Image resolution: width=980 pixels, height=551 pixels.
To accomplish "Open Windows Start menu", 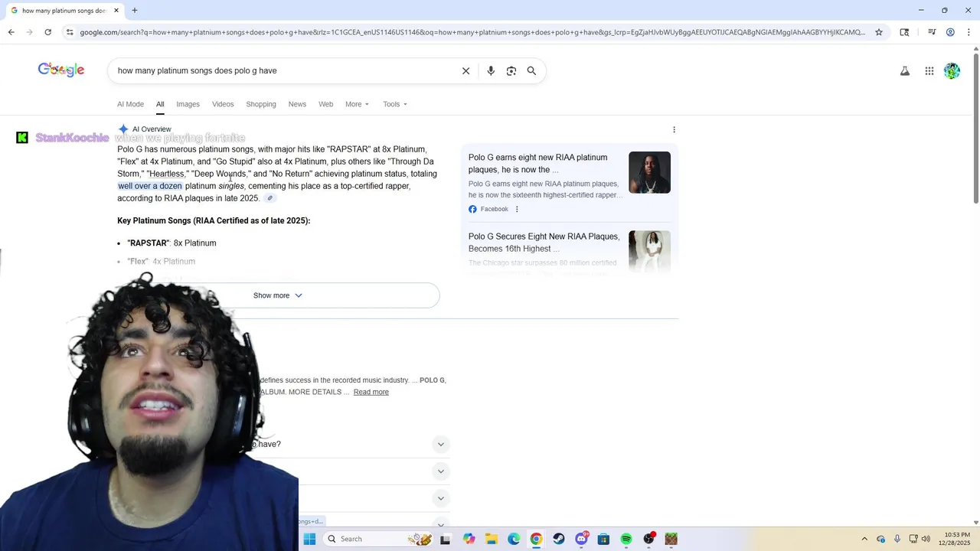I will [309, 539].
